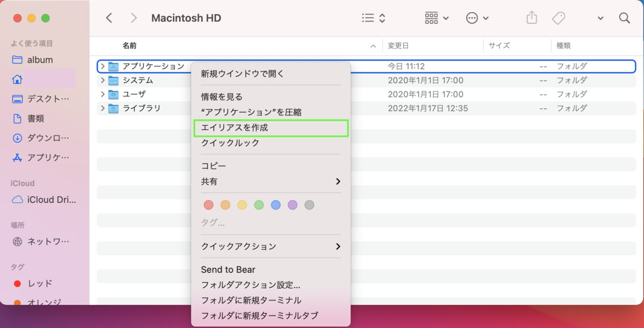Expand the システム folder row
The width and height of the screenshot is (644, 328).
coord(103,80)
